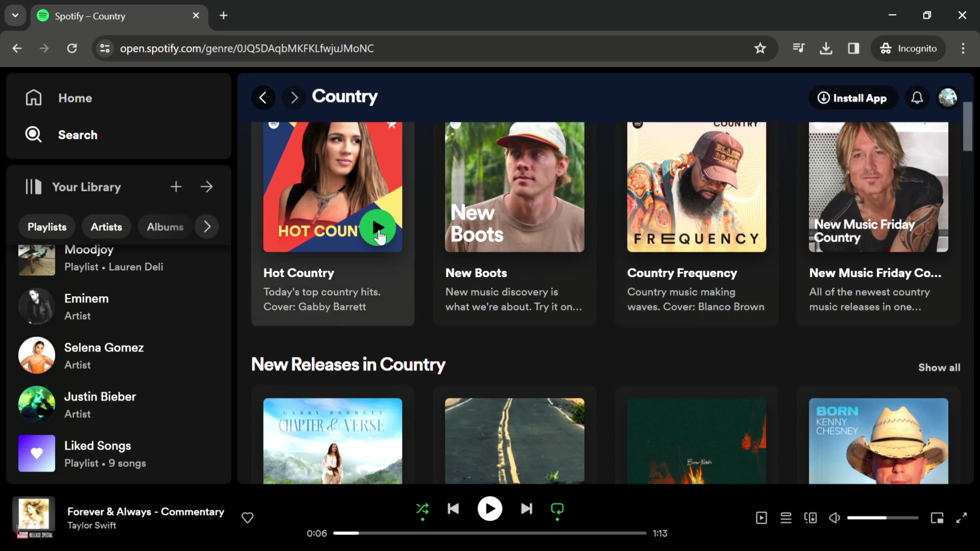980x551 pixels.
Task: Open Chrome media controls icon
Action: [x=799, y=48]
